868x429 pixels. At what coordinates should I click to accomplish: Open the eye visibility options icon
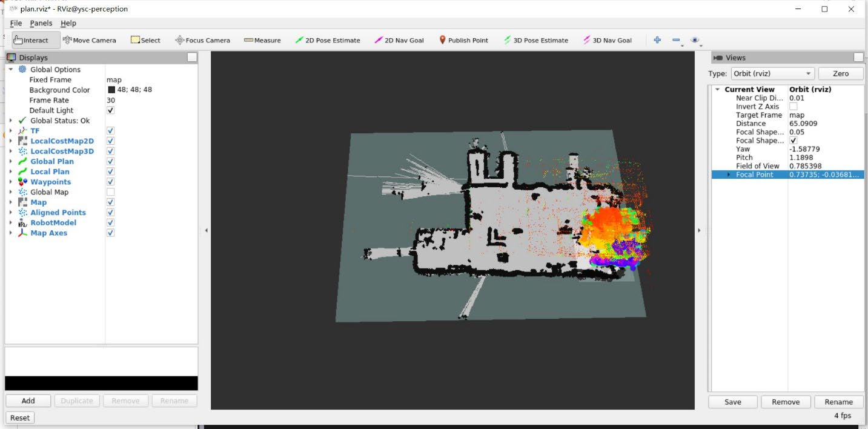[695, 40]
